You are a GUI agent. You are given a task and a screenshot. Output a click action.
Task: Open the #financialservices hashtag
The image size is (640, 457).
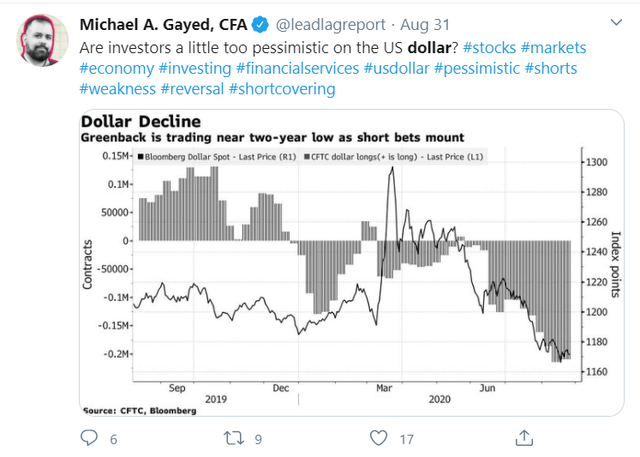(x=298, y=69)
